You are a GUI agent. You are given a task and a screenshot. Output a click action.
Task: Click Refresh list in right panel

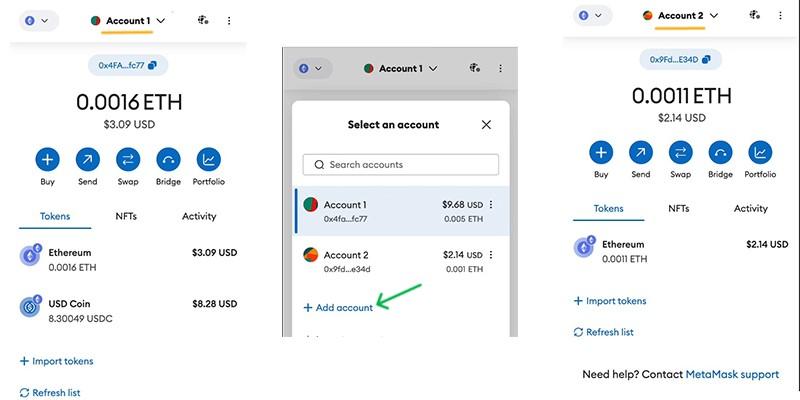pyautogui.click(x=604, y=332)
